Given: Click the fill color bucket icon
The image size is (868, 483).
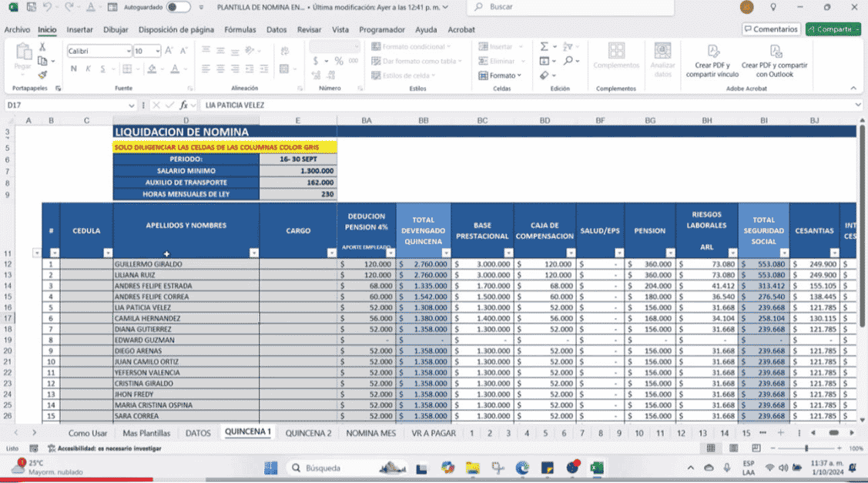Looking at the screenshot, I should 152,69.
